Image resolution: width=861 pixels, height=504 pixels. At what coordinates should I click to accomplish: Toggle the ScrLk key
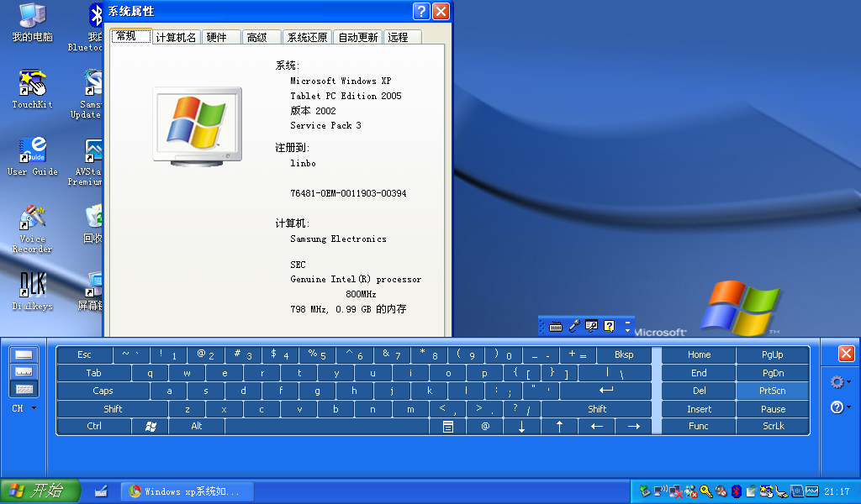point(772,426)
